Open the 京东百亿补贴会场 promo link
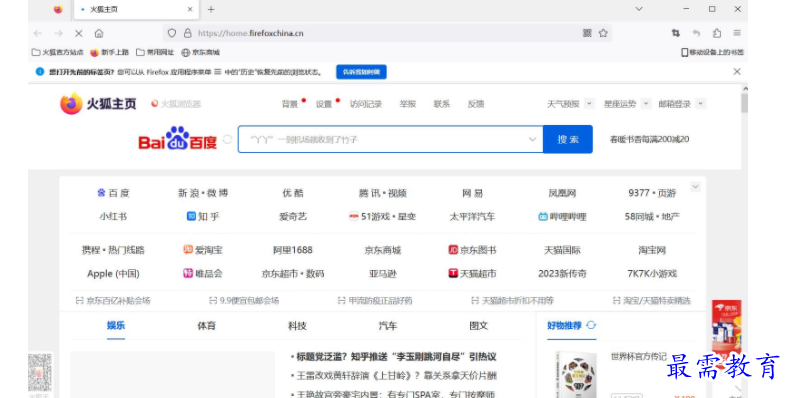 (113, 301)
